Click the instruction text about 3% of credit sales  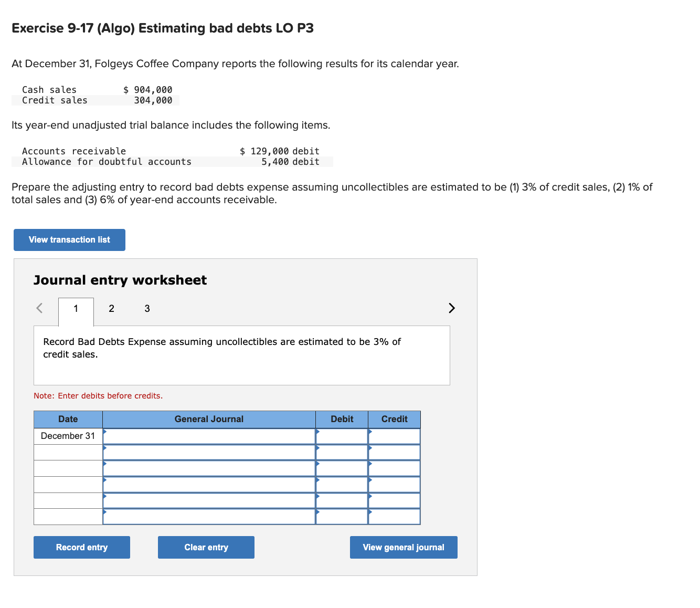click(220, 348)
